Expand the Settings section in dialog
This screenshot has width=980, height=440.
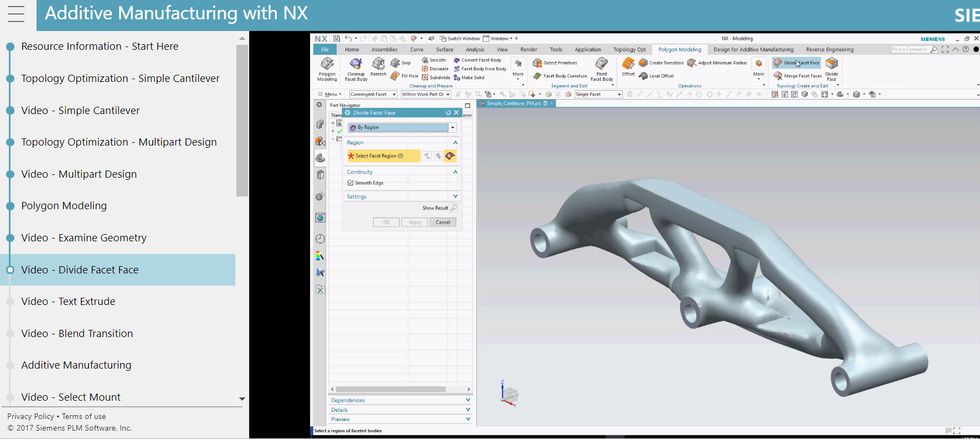(402, 196)
